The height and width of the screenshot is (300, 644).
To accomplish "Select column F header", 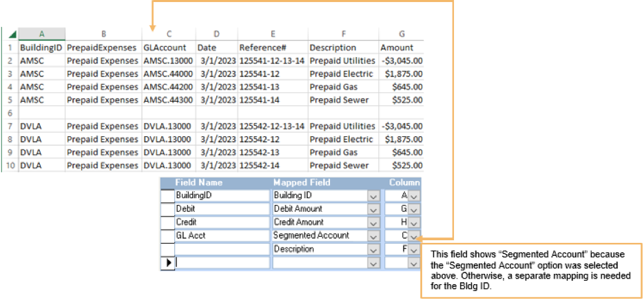I will (344, 34).
